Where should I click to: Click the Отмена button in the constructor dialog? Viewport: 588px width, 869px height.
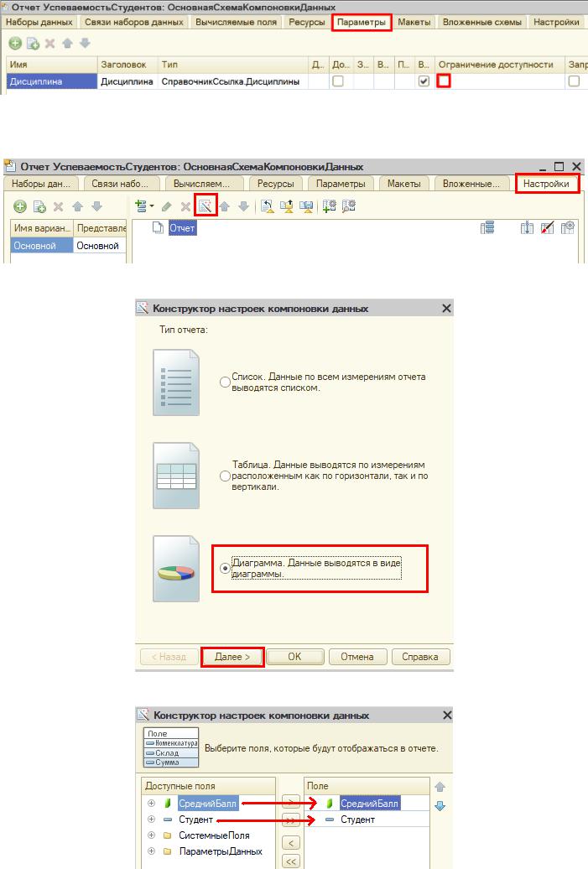[x=356, y=657]
